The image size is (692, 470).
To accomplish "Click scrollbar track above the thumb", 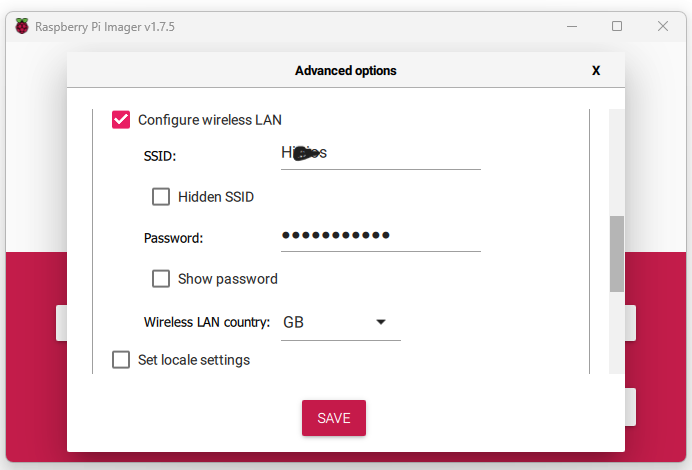I will pyautogui.click(x=617, y=162).
